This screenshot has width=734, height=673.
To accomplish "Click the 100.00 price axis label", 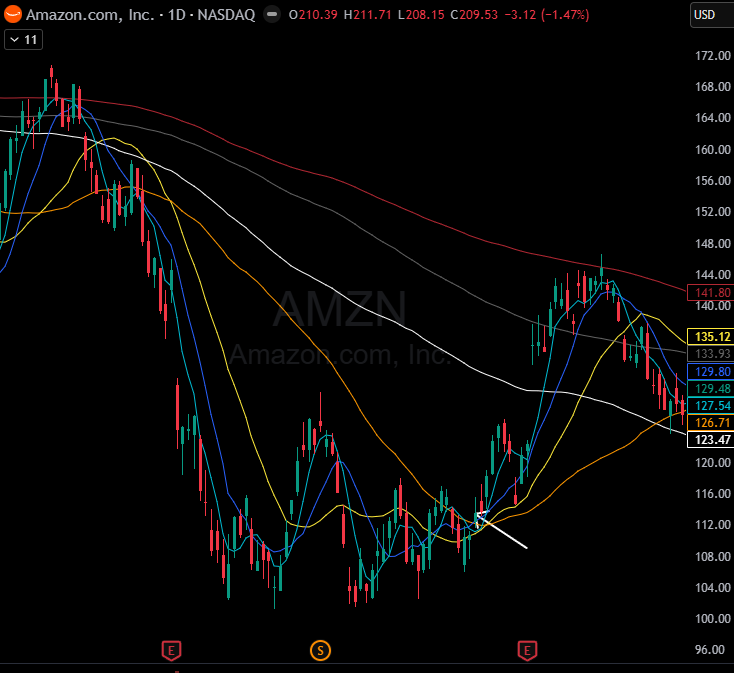I will (x=713, y=619).
